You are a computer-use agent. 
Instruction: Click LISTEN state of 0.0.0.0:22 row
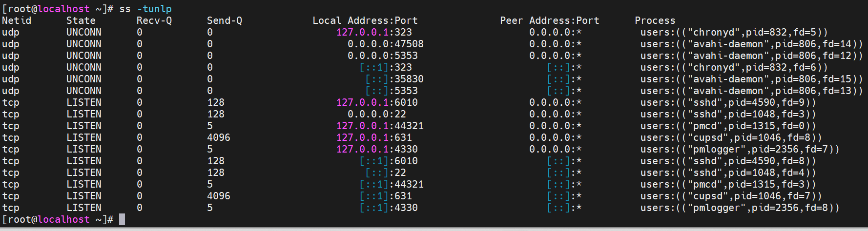84,114
